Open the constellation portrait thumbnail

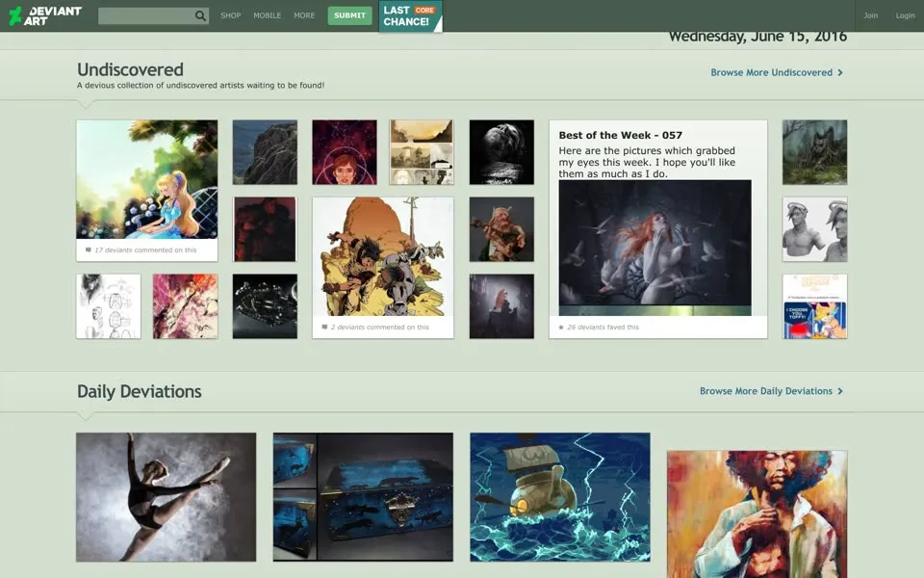345,152
